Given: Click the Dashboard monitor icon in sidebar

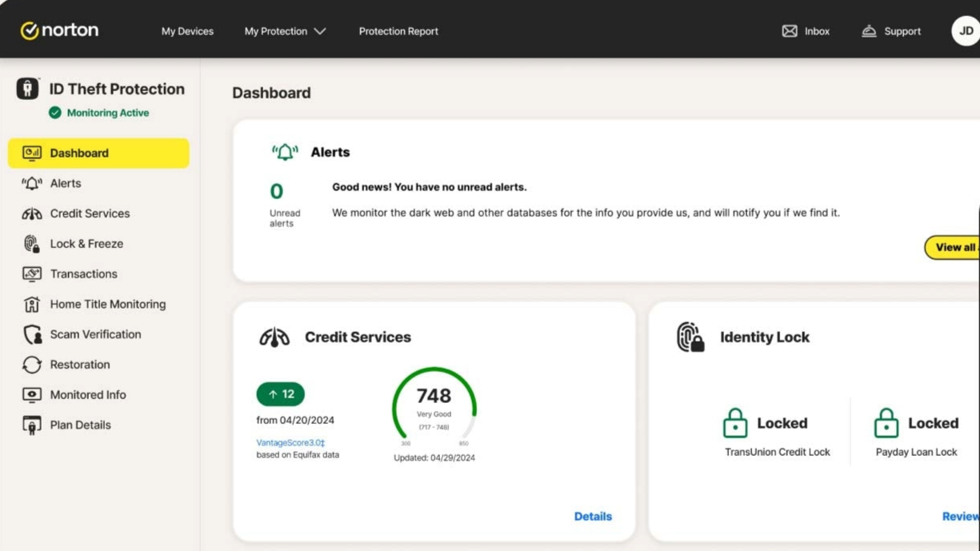Looking at the screenshot, I should (x=32, y=153).
